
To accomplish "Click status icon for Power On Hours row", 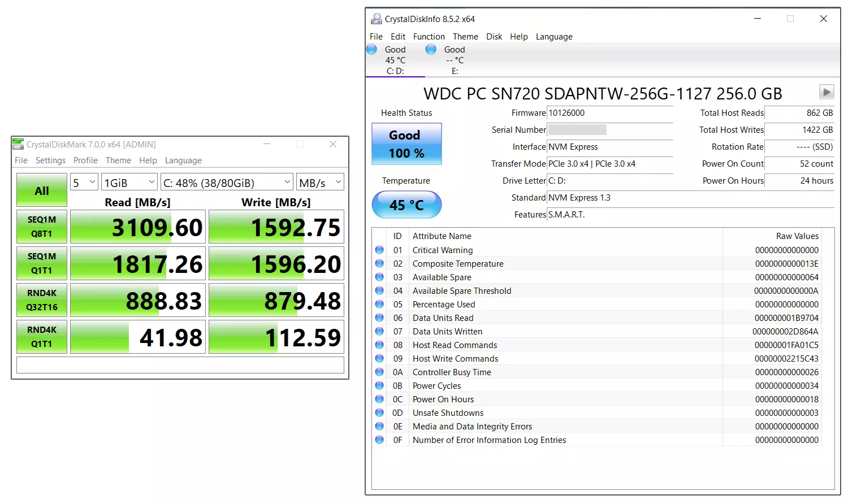I will click(x=379, y=399).
